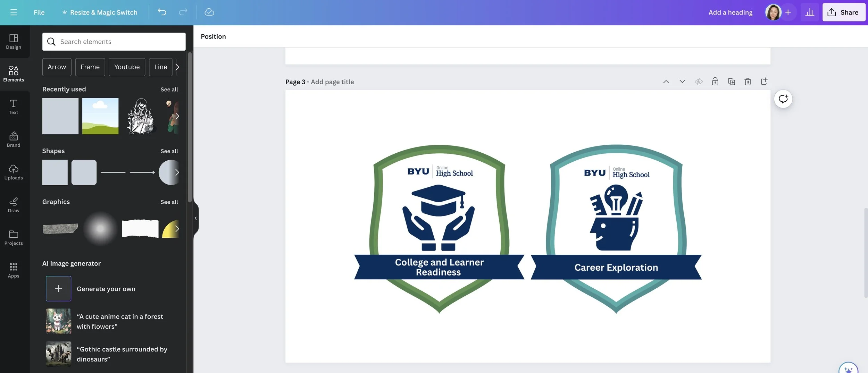Viewport: 868px width, 373px height.
Task: Select the Frame suggestion chip
Action: (x=90, y=67)
